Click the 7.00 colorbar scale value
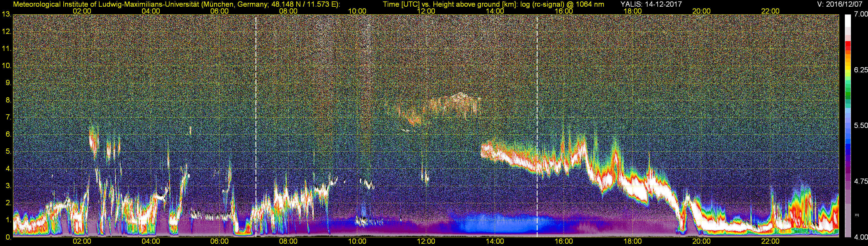 pos(860,14)
